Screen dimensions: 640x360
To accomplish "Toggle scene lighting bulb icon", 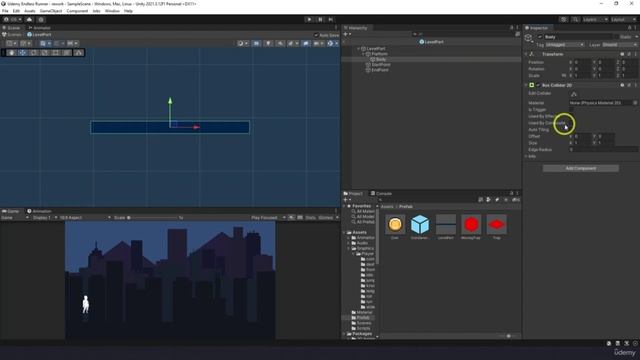I will point(268,43).
